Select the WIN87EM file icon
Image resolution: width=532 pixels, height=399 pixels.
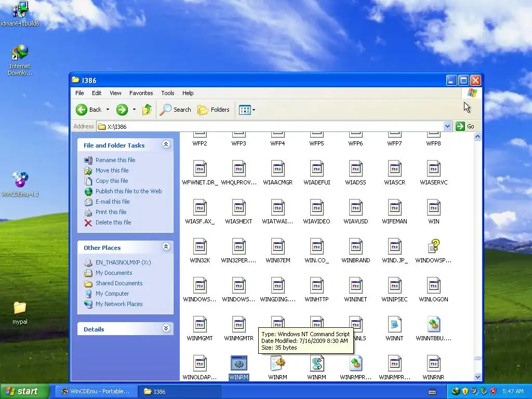pyautogui.click(x=278, y=247)
